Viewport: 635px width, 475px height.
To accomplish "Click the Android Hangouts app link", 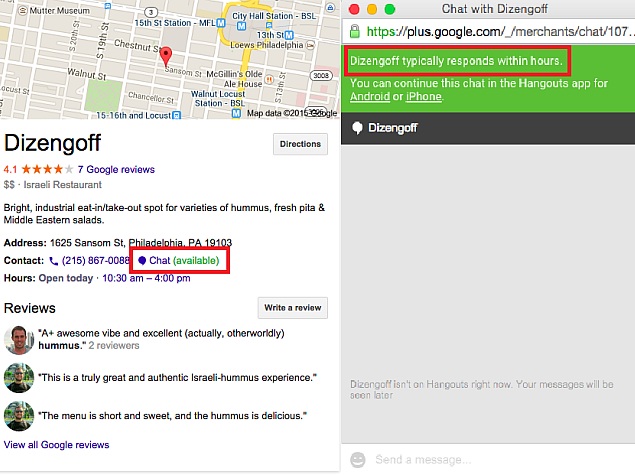I will pos(370,96).
